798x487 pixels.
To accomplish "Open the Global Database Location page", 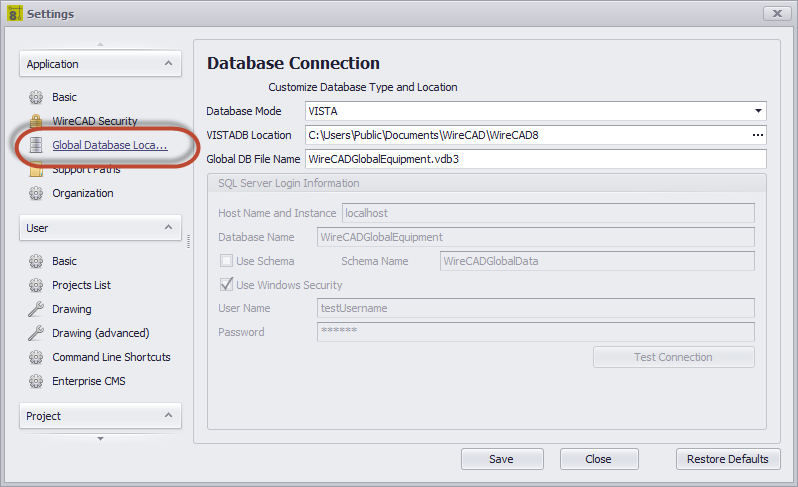I will tap(110, 145).
